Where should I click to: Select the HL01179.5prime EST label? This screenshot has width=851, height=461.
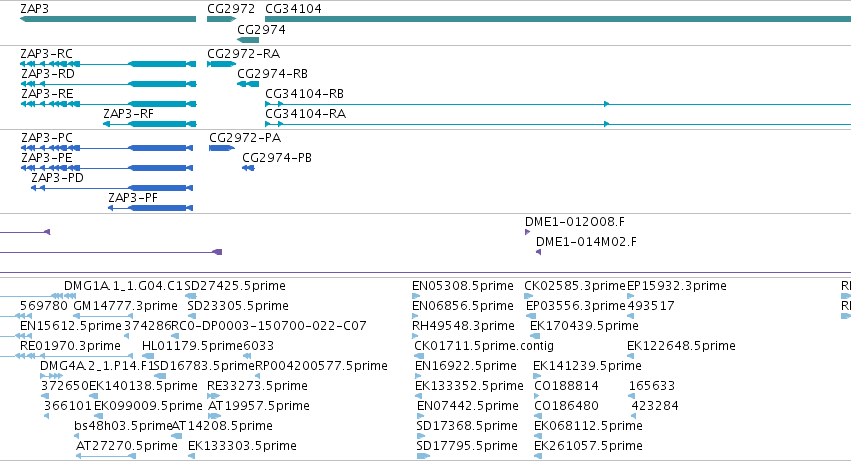click(x=192, y=346)
